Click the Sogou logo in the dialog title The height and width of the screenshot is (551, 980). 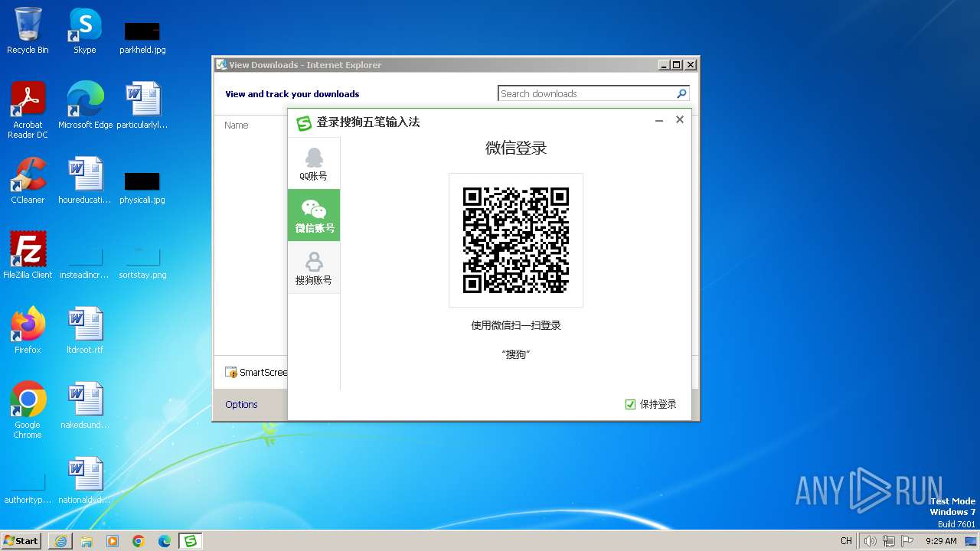[x=304, y=122]
